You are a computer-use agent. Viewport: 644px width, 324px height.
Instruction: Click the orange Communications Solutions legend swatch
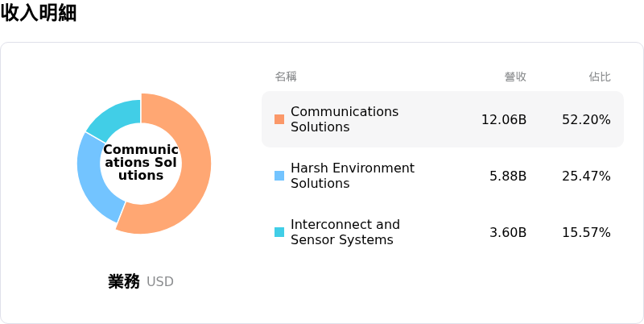(279, 119)
